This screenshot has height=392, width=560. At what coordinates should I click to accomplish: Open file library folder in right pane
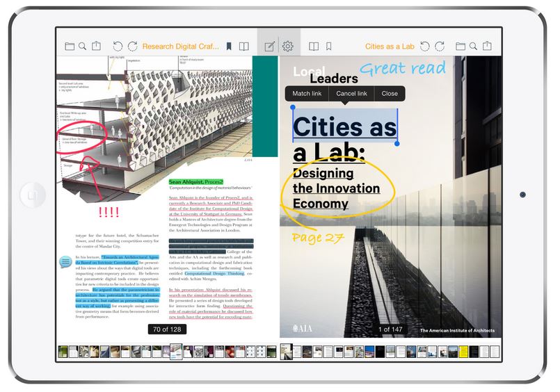[461, 47]
